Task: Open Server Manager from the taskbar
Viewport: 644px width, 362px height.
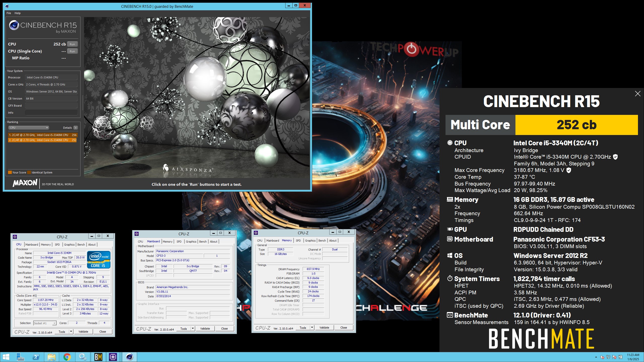Action: tap(20, 357)
